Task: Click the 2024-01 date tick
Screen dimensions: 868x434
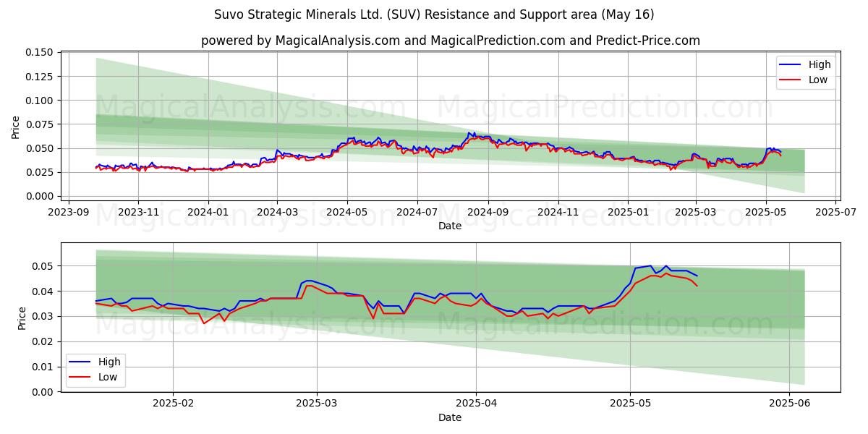Action: (208, 212)
